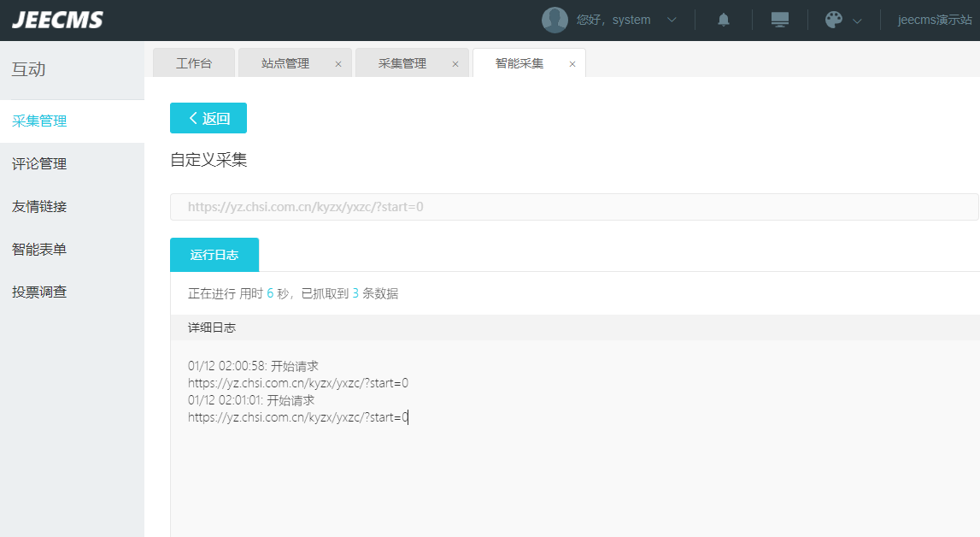Viewport: 980px width, 537px height.
Task: Open the color palette theme icon
Action: (x=834, y=20)
